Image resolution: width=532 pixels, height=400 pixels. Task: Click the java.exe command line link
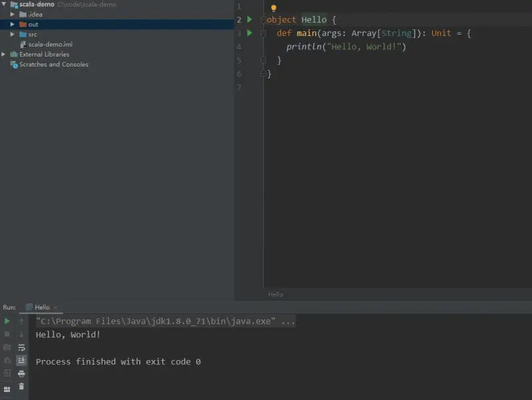pyautogui.click(x=166, y=321)
